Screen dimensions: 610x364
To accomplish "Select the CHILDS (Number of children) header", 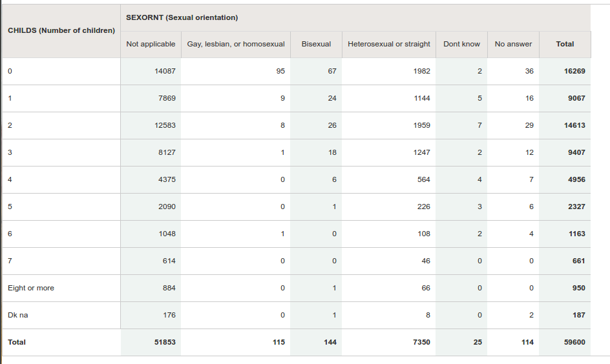I will [x=61, y=30].
